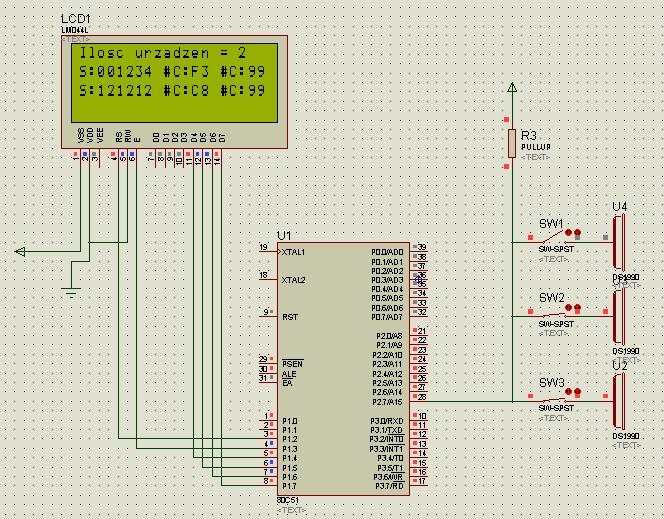Select the LCD1 green display screen
Viewport: 664px width, 519px height.
click(x=174, y=83)
